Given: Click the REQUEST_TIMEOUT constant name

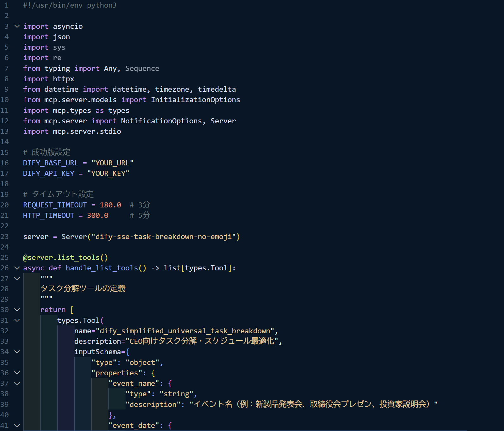Looking at the screenshot, I should click(x=55, y=205).
